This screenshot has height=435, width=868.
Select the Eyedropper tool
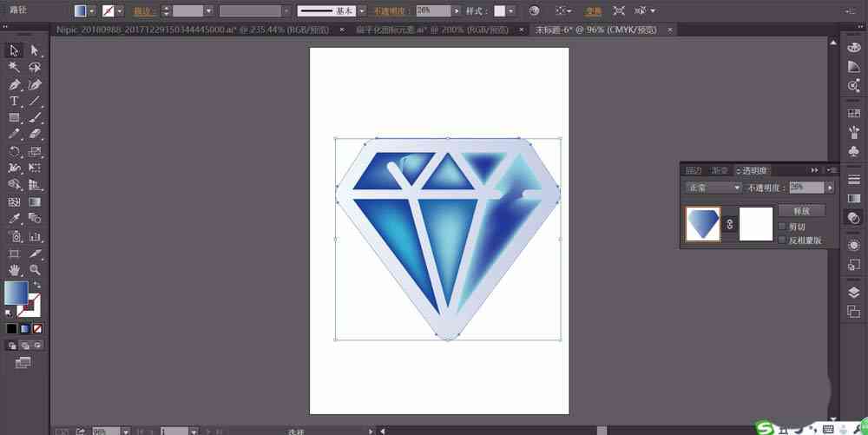coord(14,219)
